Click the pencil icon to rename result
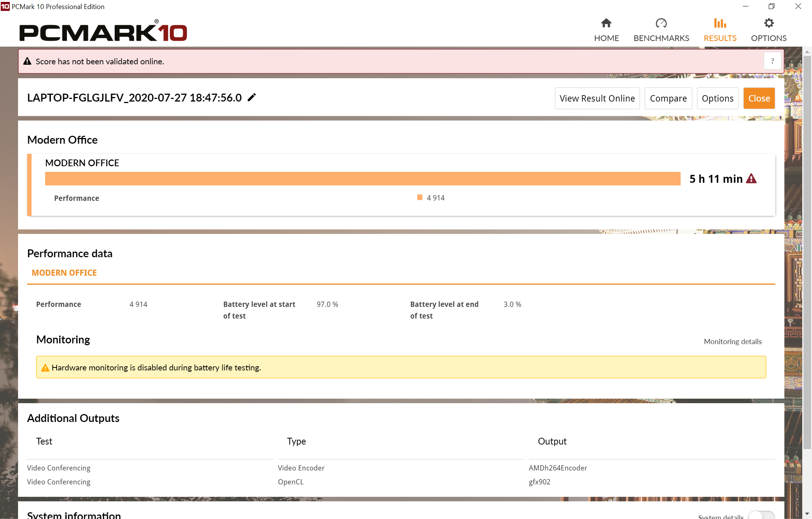This screenshot has height=519, width=812. [252, 97]
